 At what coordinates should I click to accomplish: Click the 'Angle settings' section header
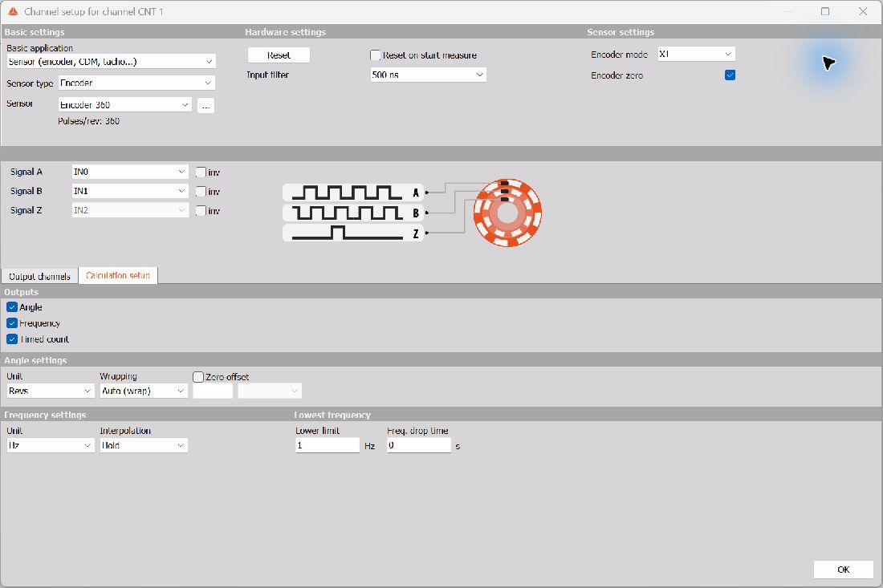pos(35,360)
